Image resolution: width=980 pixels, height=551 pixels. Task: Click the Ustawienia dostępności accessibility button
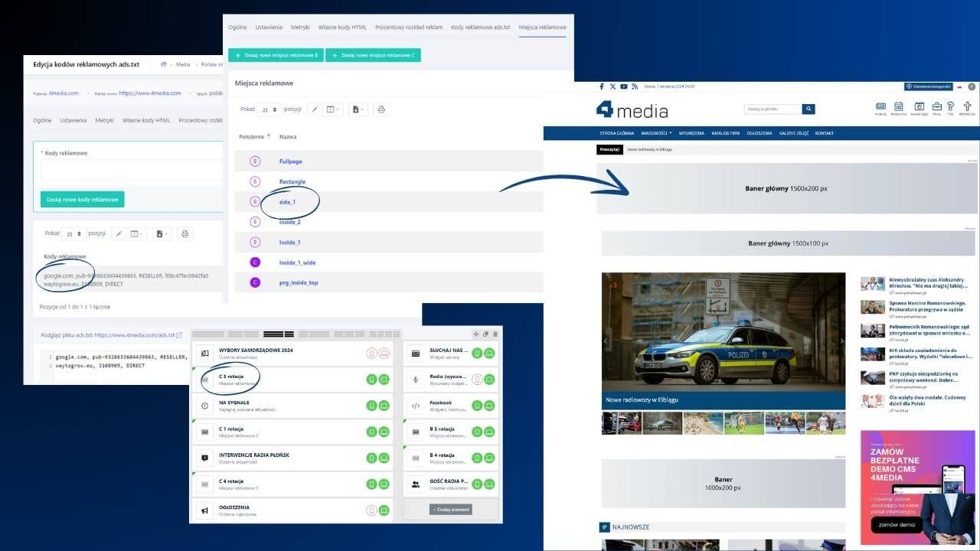coord(929,86)
